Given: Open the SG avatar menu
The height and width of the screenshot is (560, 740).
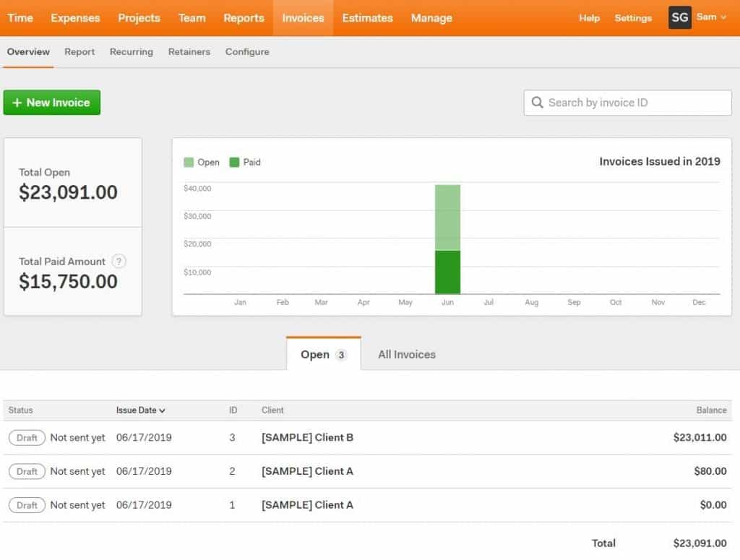Looking at the screenshot, I should [x=679, y=17].
